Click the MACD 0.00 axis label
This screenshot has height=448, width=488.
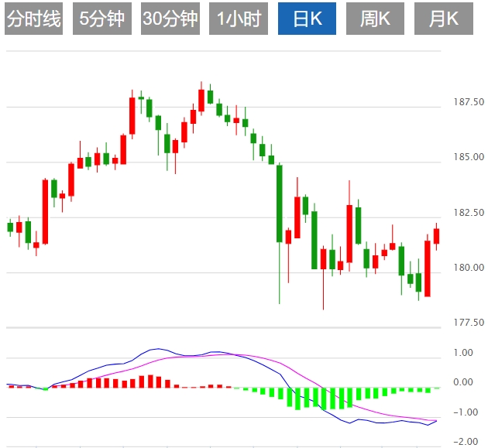(x=463, y=381)
